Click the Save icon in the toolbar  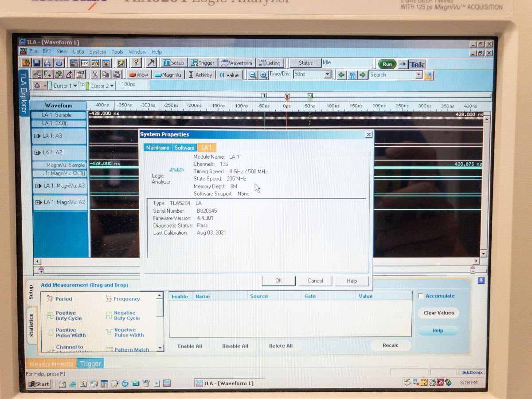(37, 63)
